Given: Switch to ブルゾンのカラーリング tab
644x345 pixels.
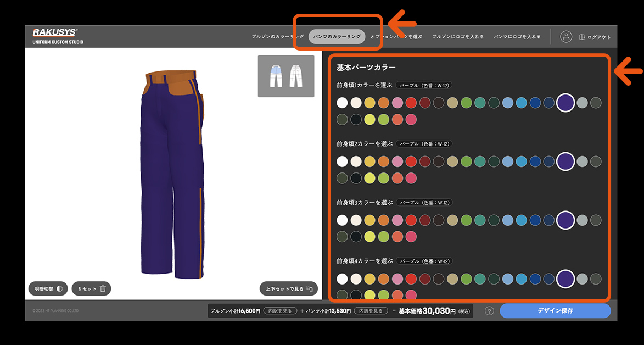Looking at the screenshot, I should (x=277, y=37).
